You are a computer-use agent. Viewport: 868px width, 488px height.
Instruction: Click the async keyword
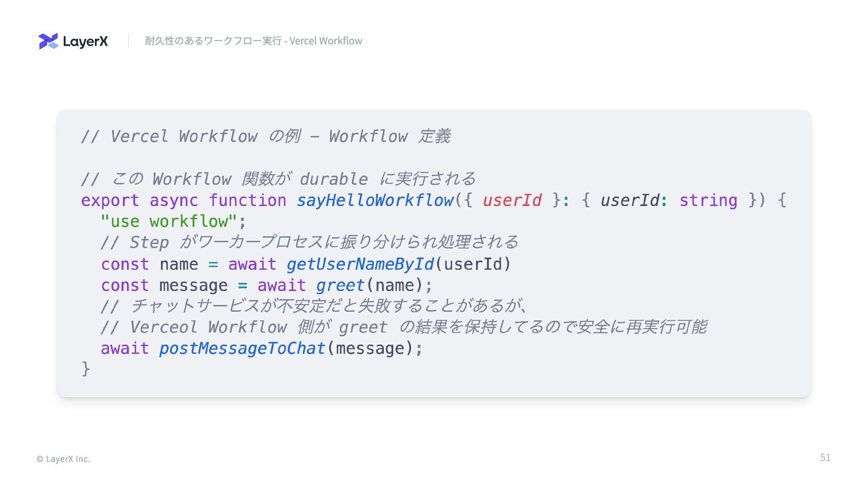(174, 200)
